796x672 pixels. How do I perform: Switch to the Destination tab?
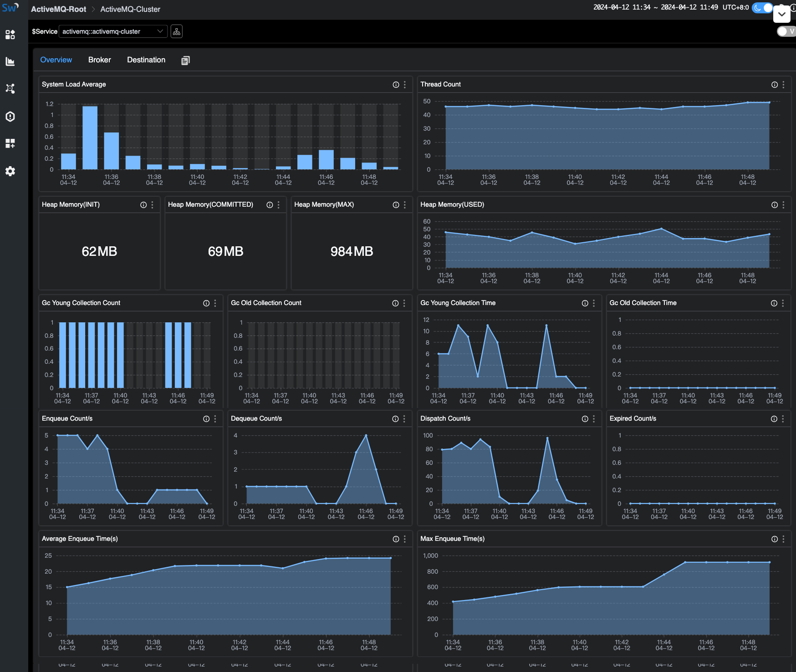(x=146, y=60)
